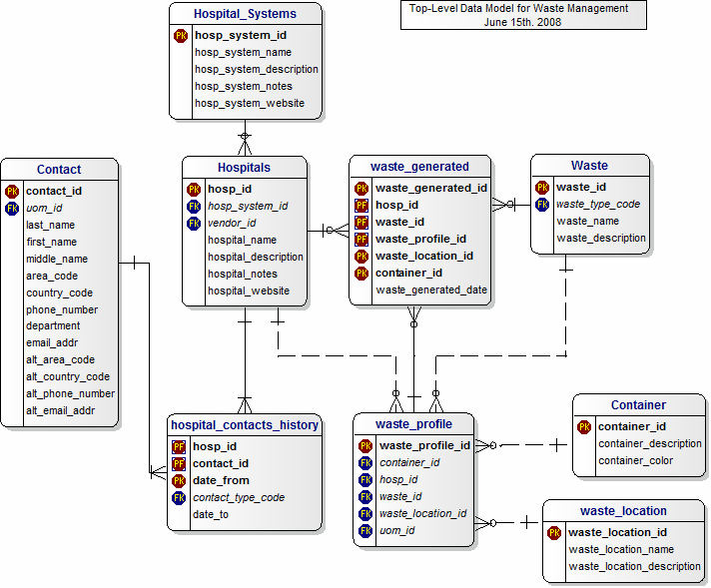Image resolution: width=711 pixels, height=588 pixels.
Task: Click the hosp_system_notes field
Action: pyautogui.click(x=244, y=87)
